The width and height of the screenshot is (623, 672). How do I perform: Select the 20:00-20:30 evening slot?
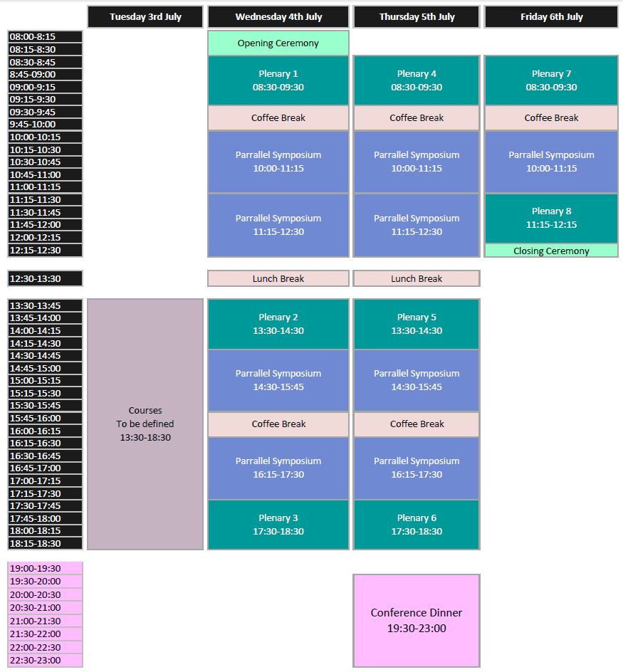45,595
